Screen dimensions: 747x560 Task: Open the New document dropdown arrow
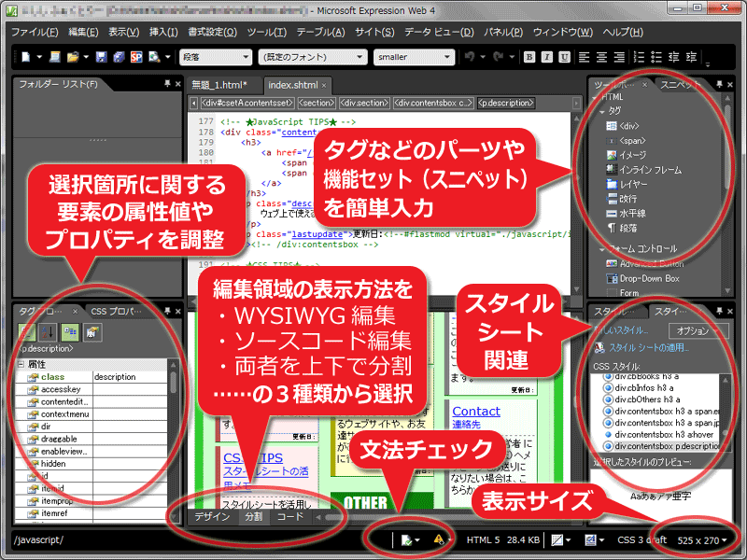pos(39,57)
